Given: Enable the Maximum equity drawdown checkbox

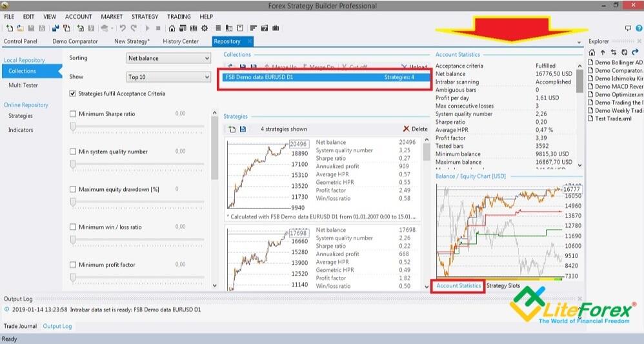Looking at the screenshot, I should click(x=73, y=190).
